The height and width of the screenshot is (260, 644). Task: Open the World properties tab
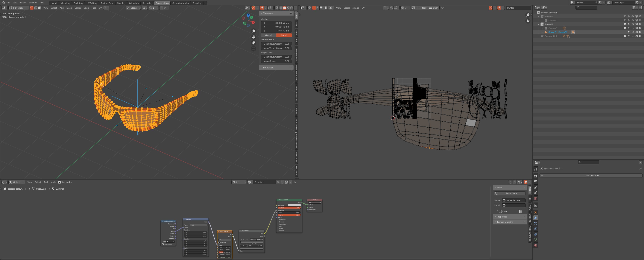point(535,198)
